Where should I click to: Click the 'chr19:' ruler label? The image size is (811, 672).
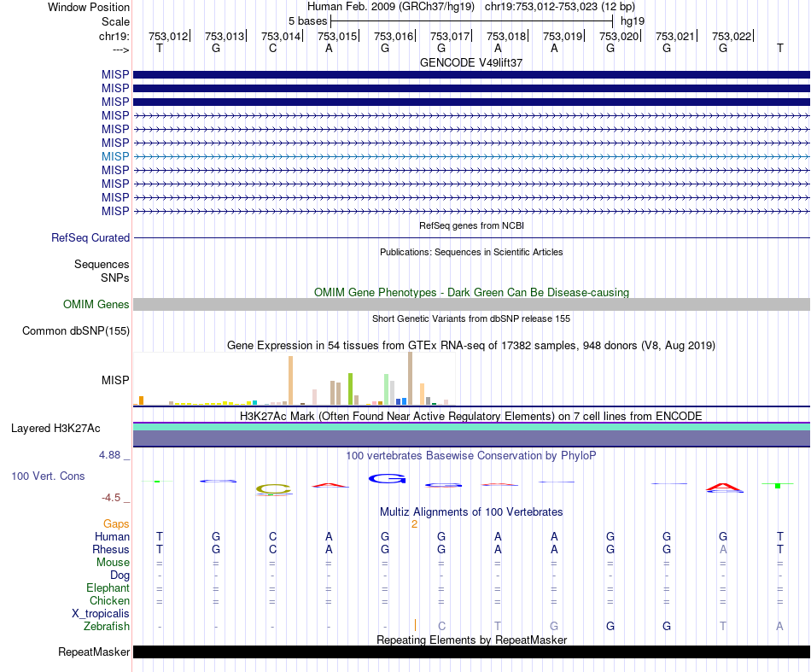(114, 36)
